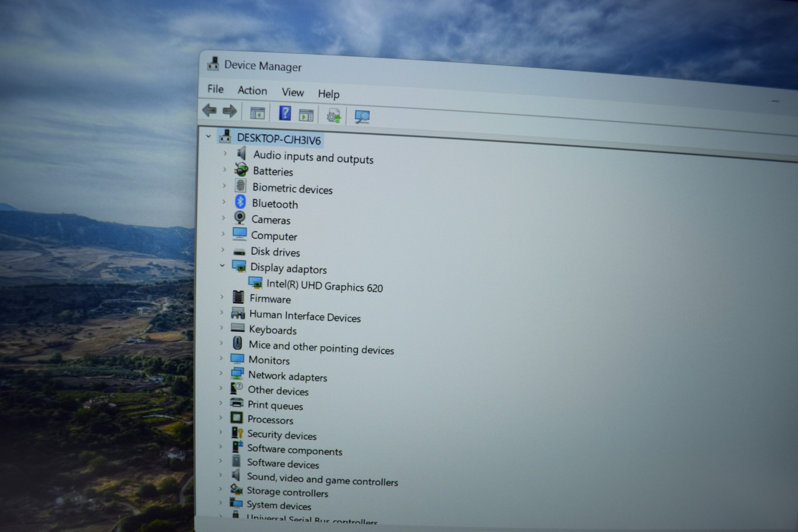Expand the Processors category chevron
This screenshot has width=798, height=532.
220,417
